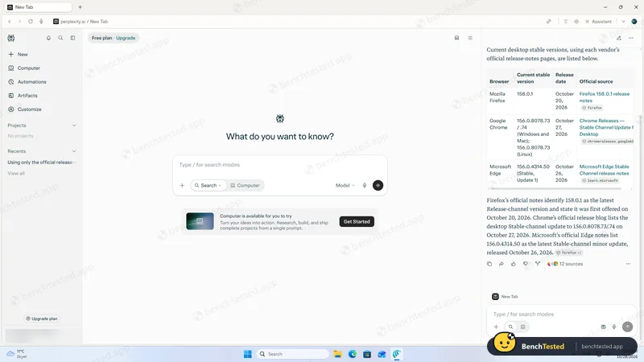The width and height of the screenshot is (644, 362).
Task: Collapse the Projects section chevron
Action: [x=74, y=125]
